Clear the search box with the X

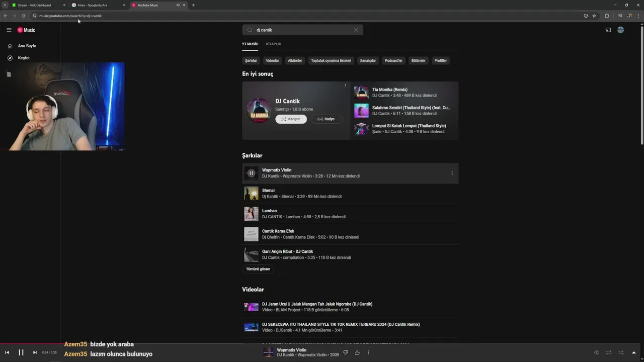[356, 30]
